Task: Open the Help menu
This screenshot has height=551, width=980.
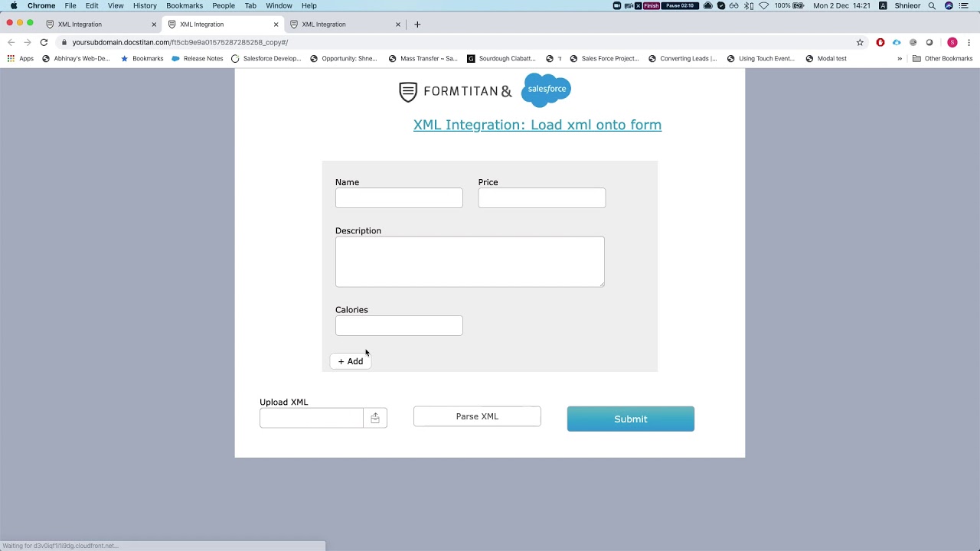Action: click(309, 5)
